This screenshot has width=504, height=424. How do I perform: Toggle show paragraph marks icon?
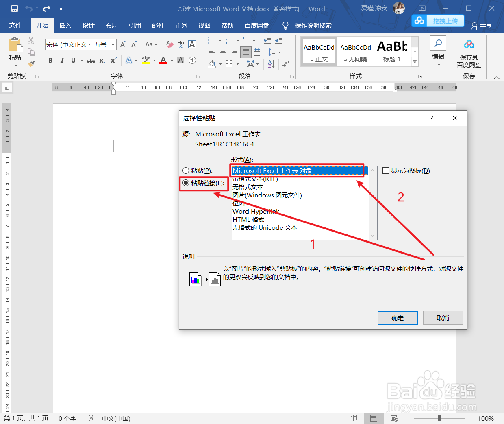pyautogui.click(x=286, y=63)
